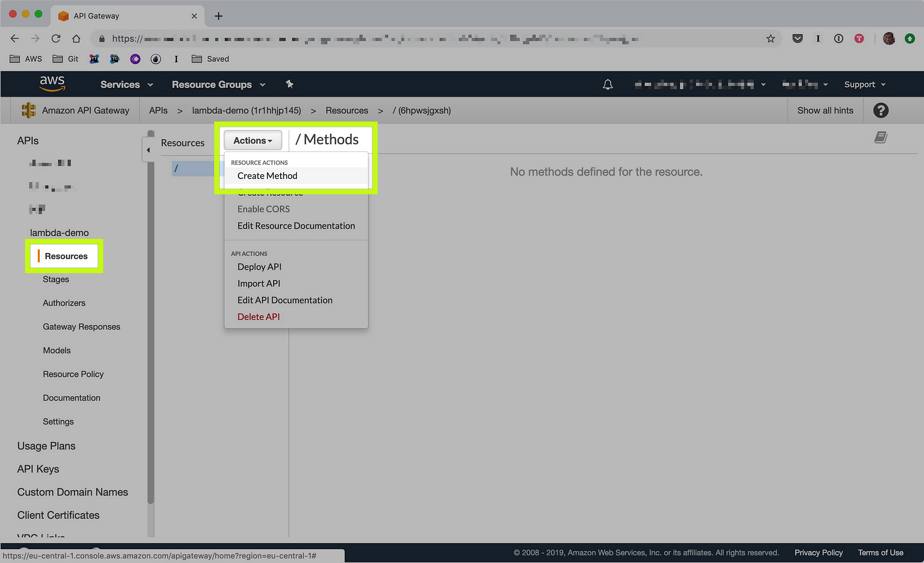924x563 pixels.
Task: Open the Actions dropdown button
Action: coord(253,140)
